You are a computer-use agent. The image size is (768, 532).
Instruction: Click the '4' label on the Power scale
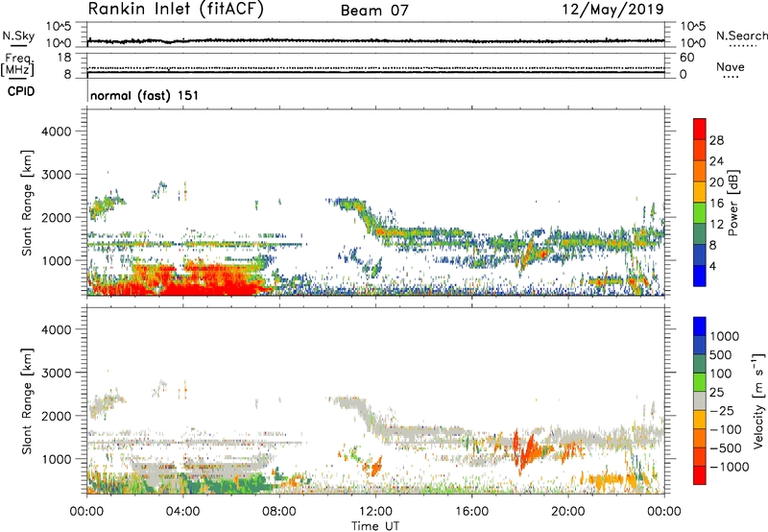point(712,266)
